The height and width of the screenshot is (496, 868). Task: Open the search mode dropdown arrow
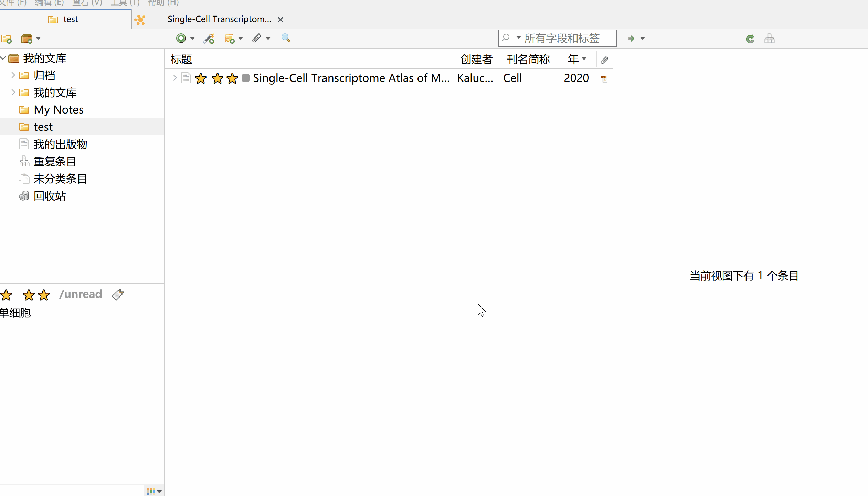click(518, 37)
